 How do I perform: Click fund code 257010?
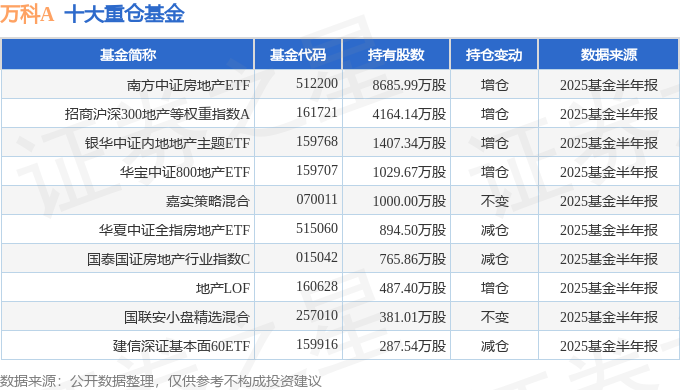point(317,315)
